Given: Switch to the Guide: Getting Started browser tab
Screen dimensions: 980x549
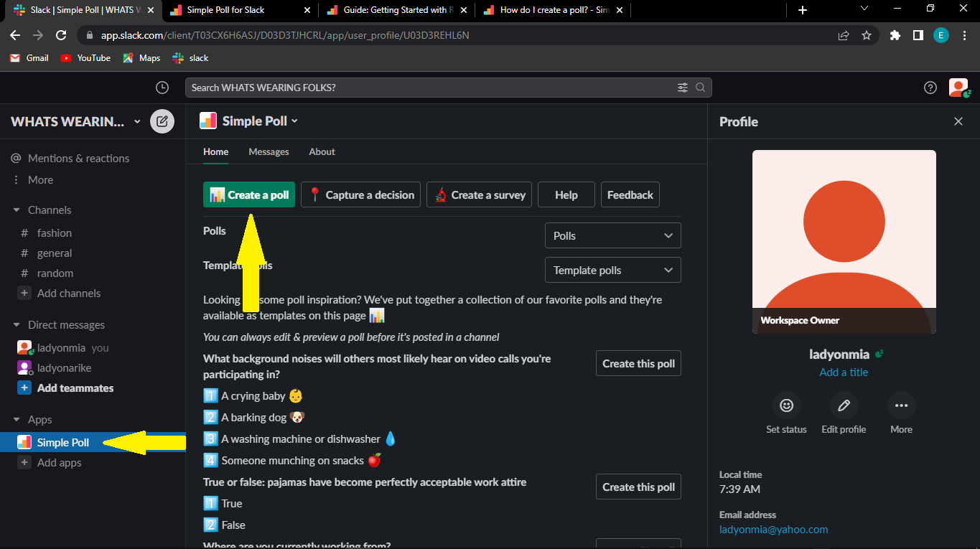Looking at the screenshot, I should (x=397, y=10).
